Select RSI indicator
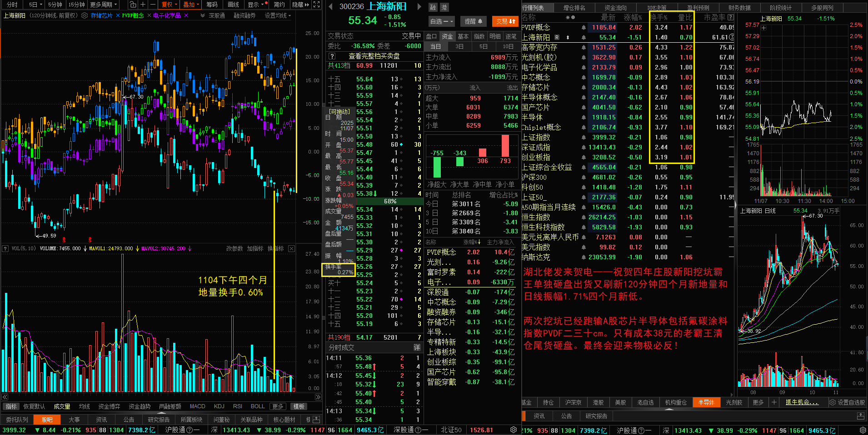Image resolution: width=868 pixels, height=435 pixels. [x=237, y=406]
